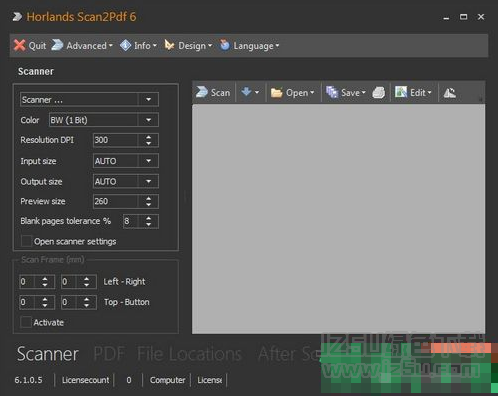Decrease Blank pages tolerance percent
The width and height of the screenshot is (498, 396).
pyautogui.click(x=148, y=224)
